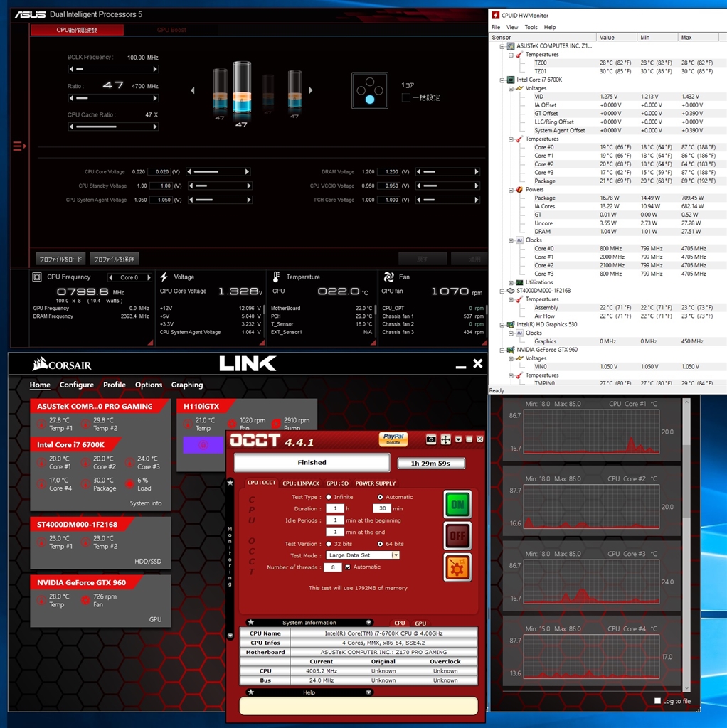Click the HDD/SSD label in Corsair Link
Image resolution: width=727 pixels, height=728 pixels.
pyautogui.click(x=148, y=561)
